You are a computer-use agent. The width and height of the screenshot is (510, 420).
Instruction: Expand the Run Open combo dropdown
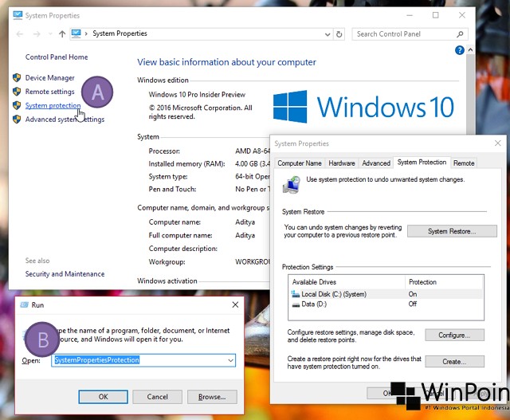(x=230, y=360)
